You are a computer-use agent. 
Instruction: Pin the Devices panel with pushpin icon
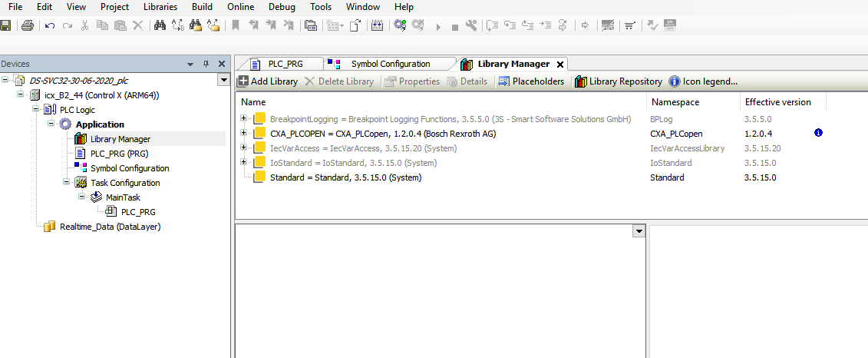pos(206,64)
